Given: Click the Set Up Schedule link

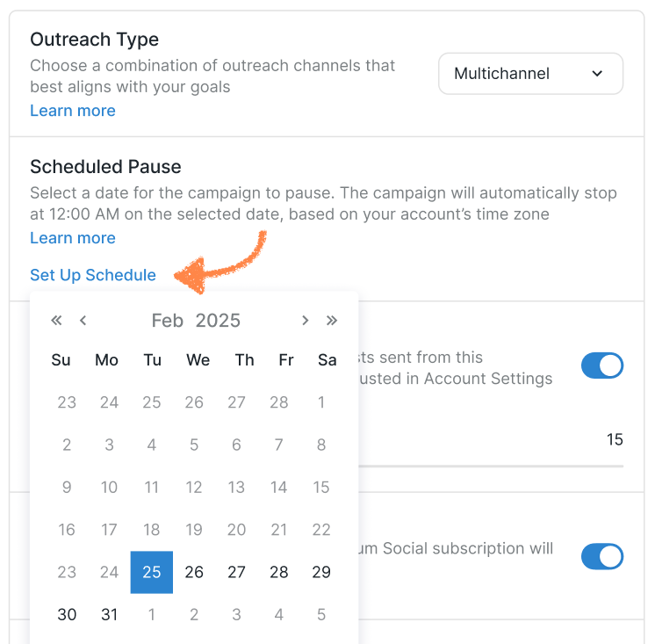Looking at the screenshot, I should [x=93, y=275].
